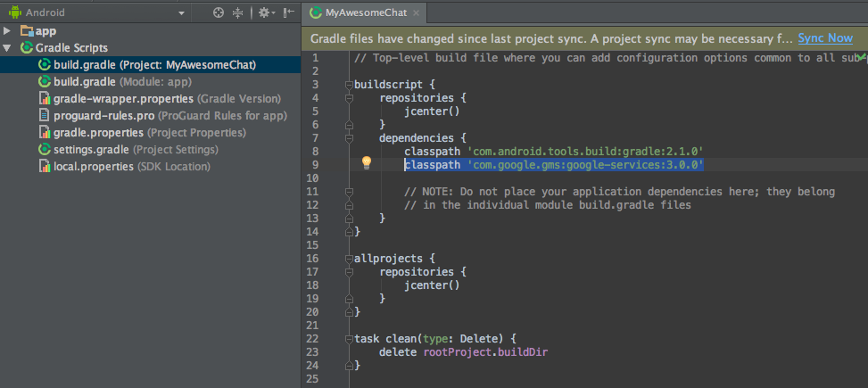
Task: Click the closing brace fold marker on line 14
Action: [349, 232]
